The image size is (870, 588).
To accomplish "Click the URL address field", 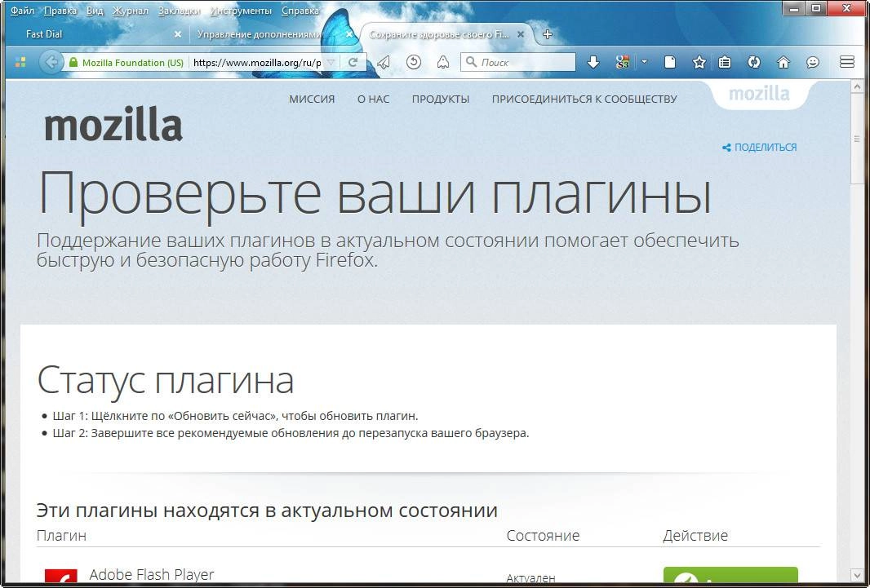I will (x=257, y=63).
